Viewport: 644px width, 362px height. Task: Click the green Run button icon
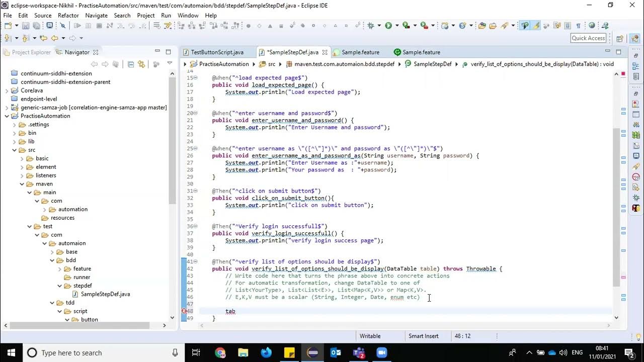(388, 25)
